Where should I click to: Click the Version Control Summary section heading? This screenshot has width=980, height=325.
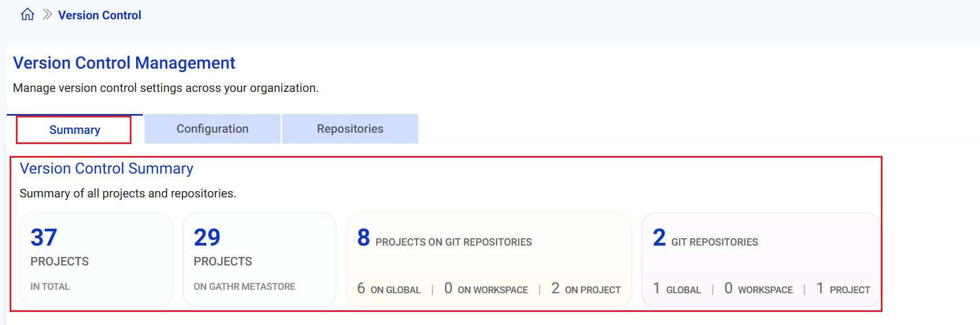(107, 168)
